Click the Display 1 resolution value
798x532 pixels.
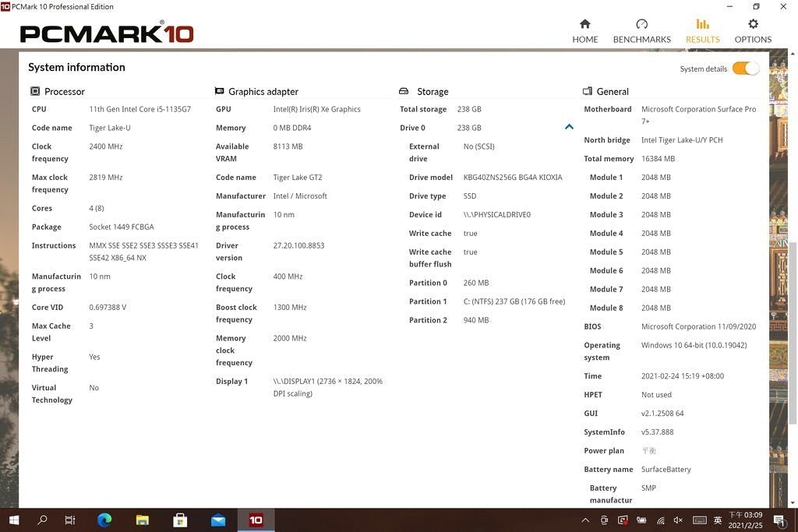[328, 387]
